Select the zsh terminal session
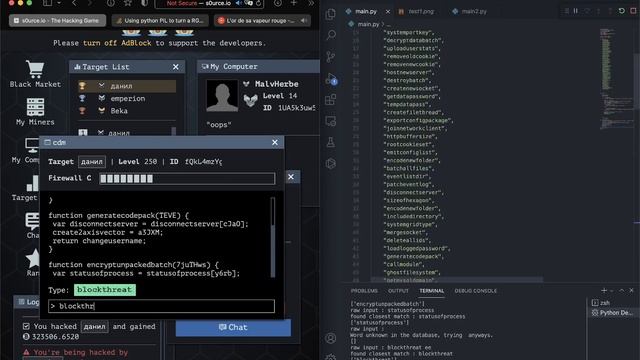This screenshot has height=360, width=640. 612,302
